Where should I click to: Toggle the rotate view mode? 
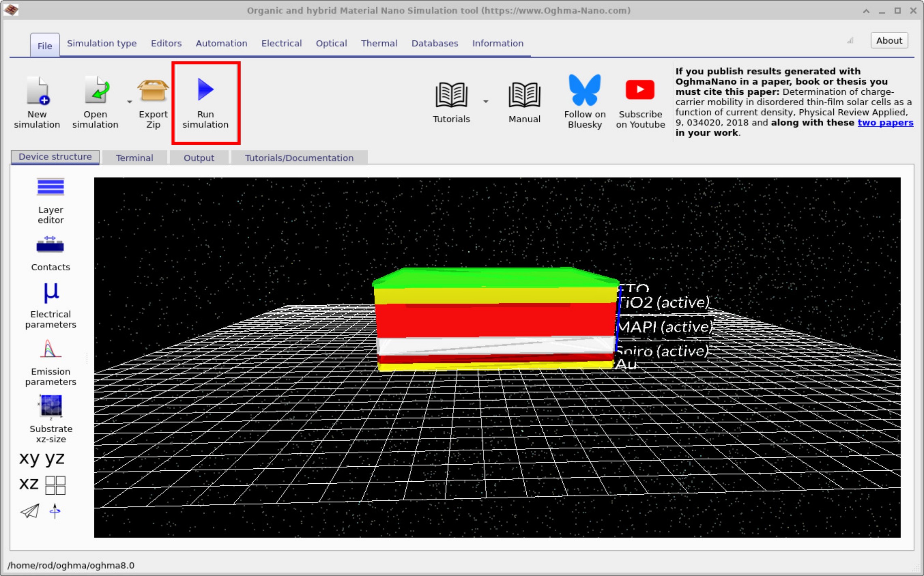(55, 511)
